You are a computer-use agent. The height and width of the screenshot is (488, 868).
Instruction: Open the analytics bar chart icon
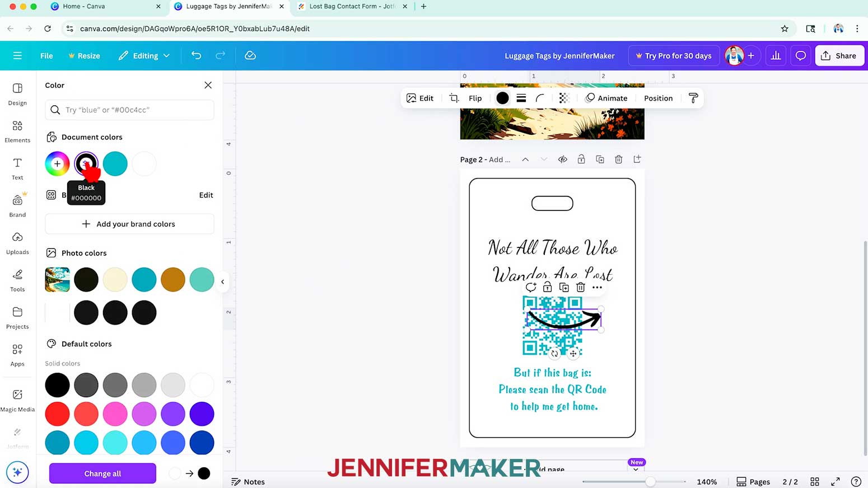click(776, 55)
